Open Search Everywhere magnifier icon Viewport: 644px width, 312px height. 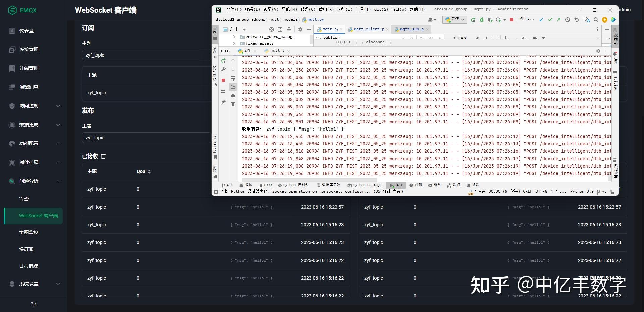pyautogui.click(x=596, y=20)
